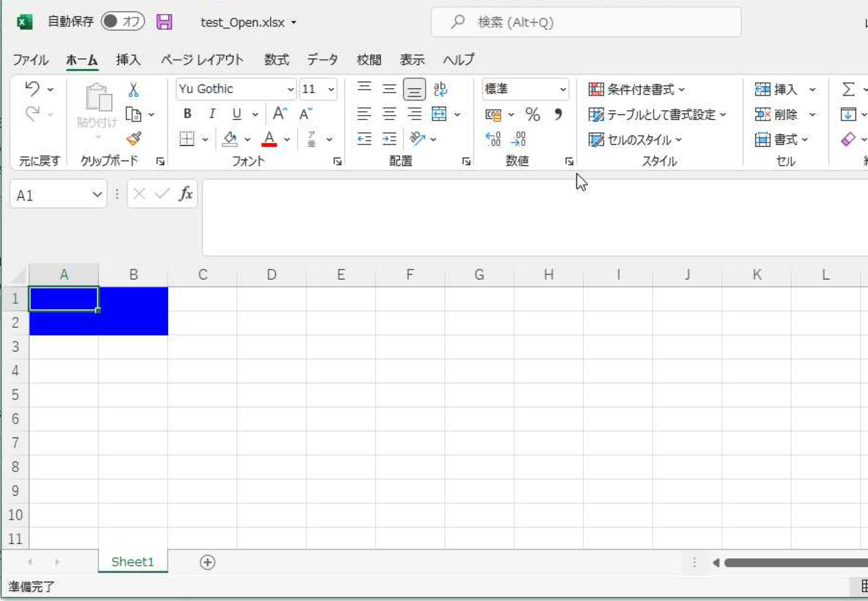The width and height of the screenshot is (868, 601).
Task: Click the Merge and Center icon
Action: (x=439, y=114)
